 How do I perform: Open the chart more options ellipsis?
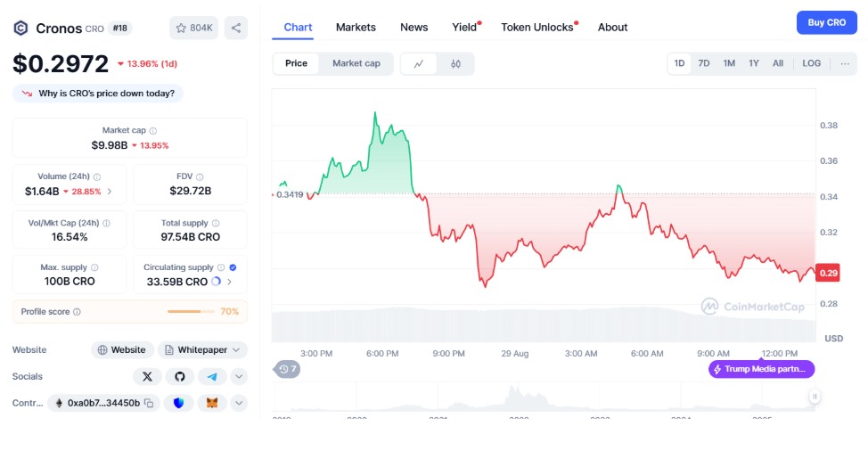pos(845,63)
